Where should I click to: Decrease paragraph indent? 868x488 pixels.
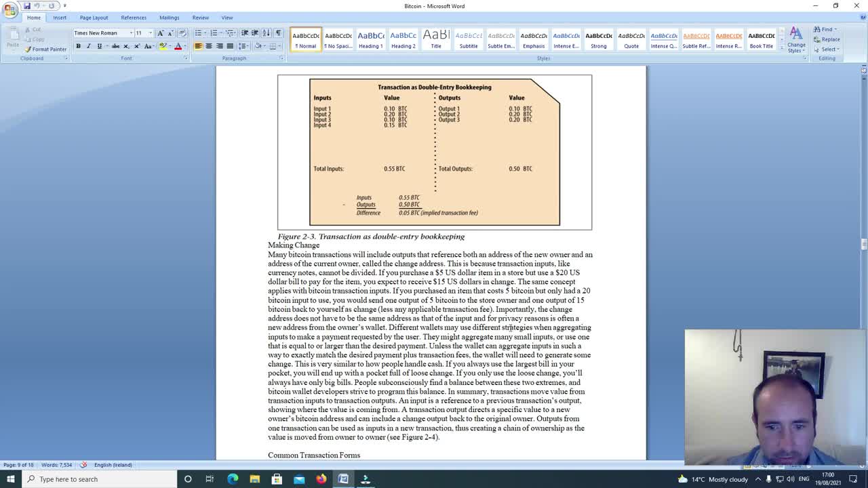click(245, 33)
